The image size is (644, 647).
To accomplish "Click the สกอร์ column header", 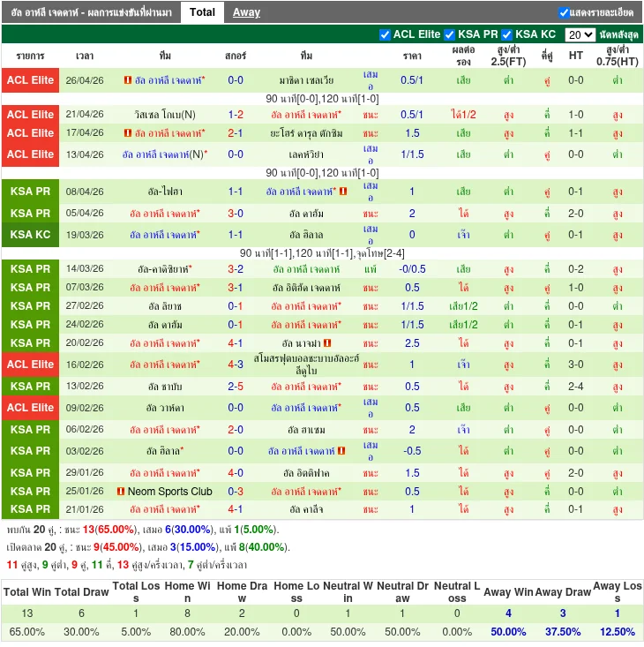I will coord(236,56).
